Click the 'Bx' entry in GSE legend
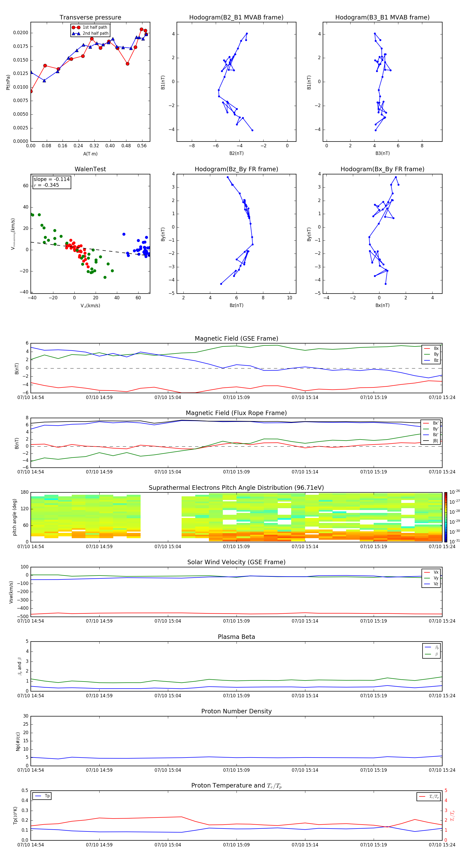The width and height of the screenshot is (473, 868). click(431, 349)
